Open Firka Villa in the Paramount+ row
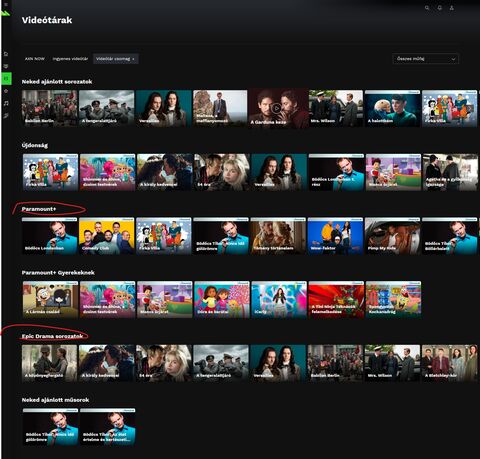The image size is (480, 459). 164,236
